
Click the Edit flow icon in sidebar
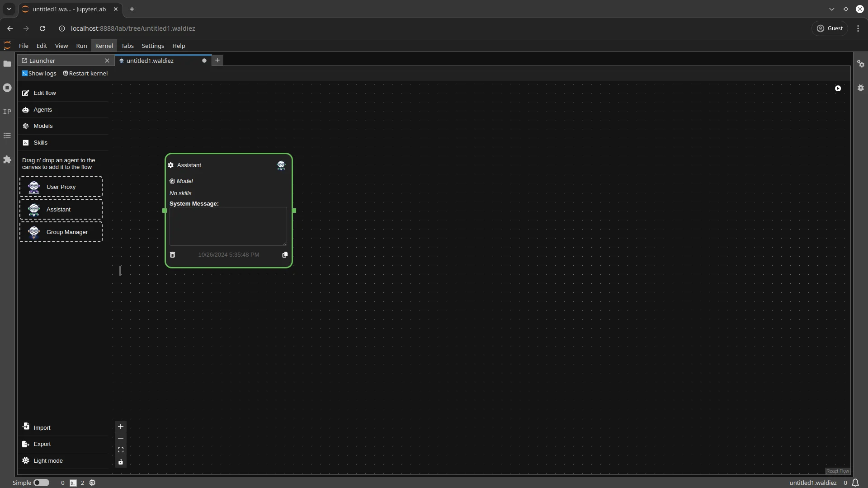(x=26, y=92)
